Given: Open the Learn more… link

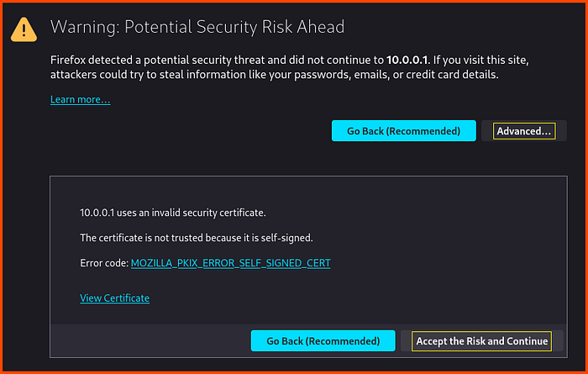Looking at the screenshot, I should 81,99.
